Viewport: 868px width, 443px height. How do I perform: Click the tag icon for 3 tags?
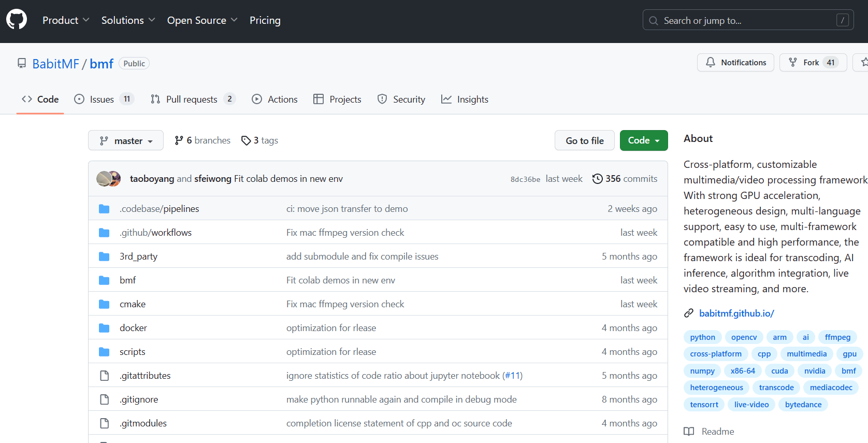coord(246,140)
